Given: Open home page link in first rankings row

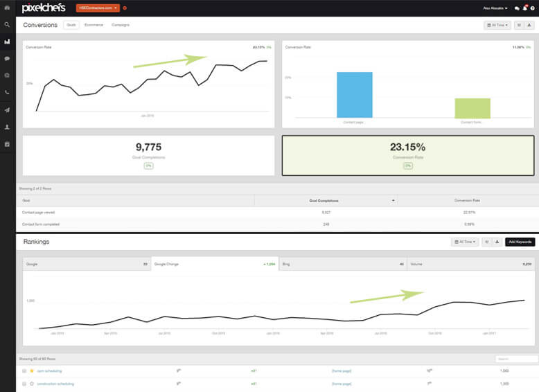Looking at the screenshot, I should coord(342,371).
